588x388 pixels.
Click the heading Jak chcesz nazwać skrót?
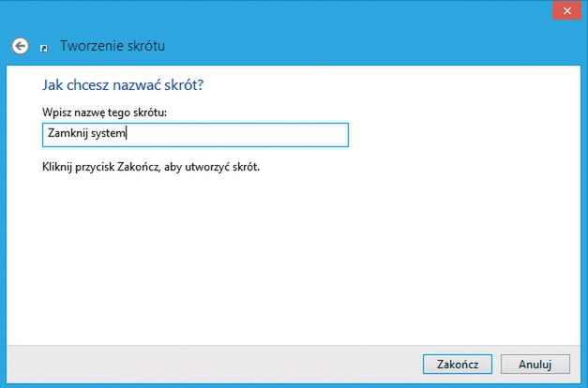coord(124,85)
